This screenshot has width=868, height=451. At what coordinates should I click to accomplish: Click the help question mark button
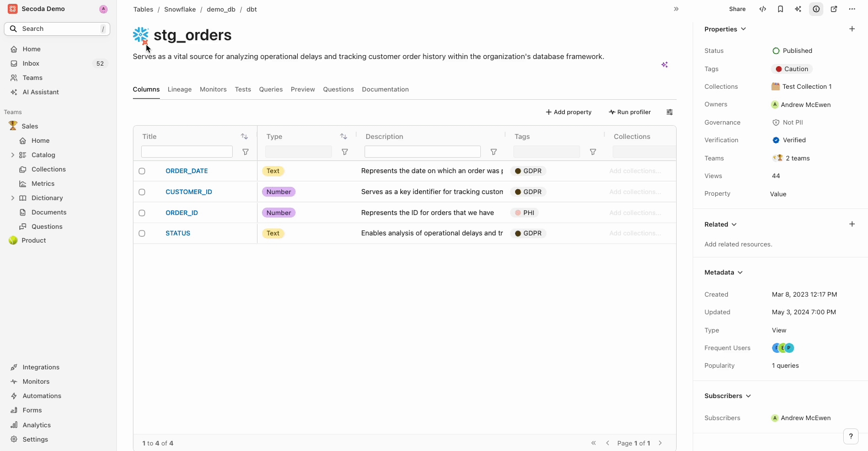[x=851, y=437]
